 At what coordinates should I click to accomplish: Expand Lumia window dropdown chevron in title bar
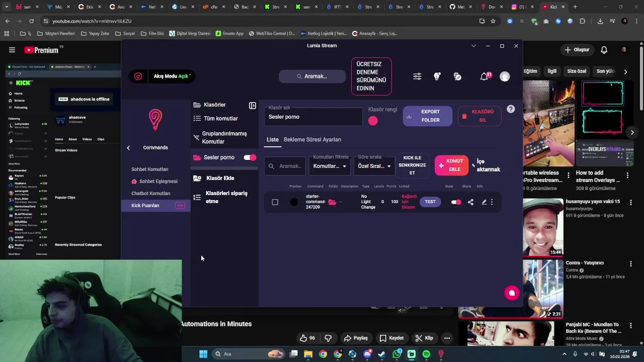[x=473, y=46]
